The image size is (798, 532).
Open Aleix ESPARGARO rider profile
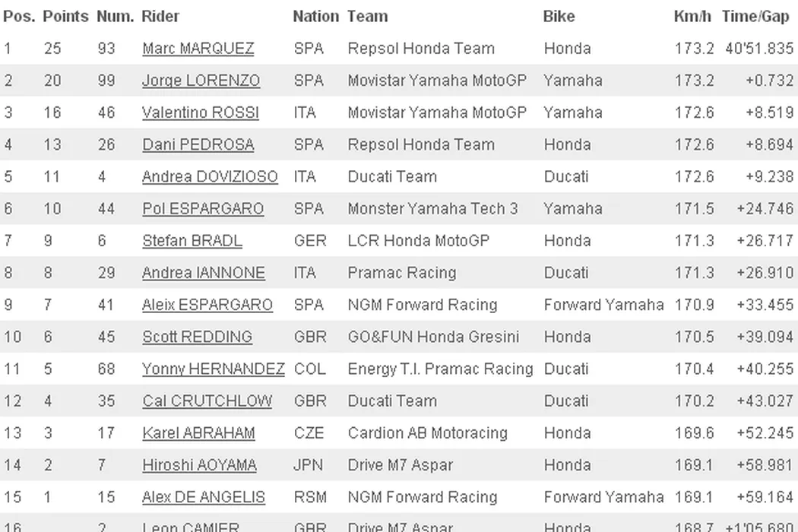pos(207,305)
